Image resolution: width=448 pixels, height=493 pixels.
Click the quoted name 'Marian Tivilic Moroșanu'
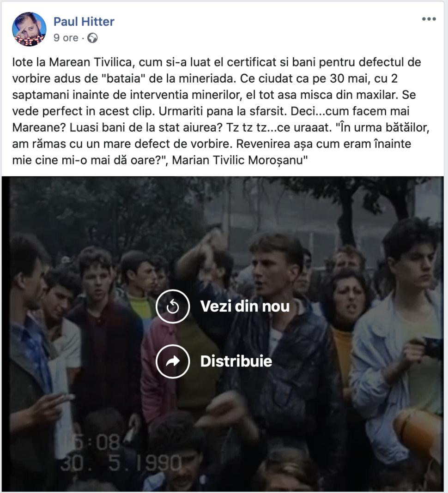coord(237,160)
